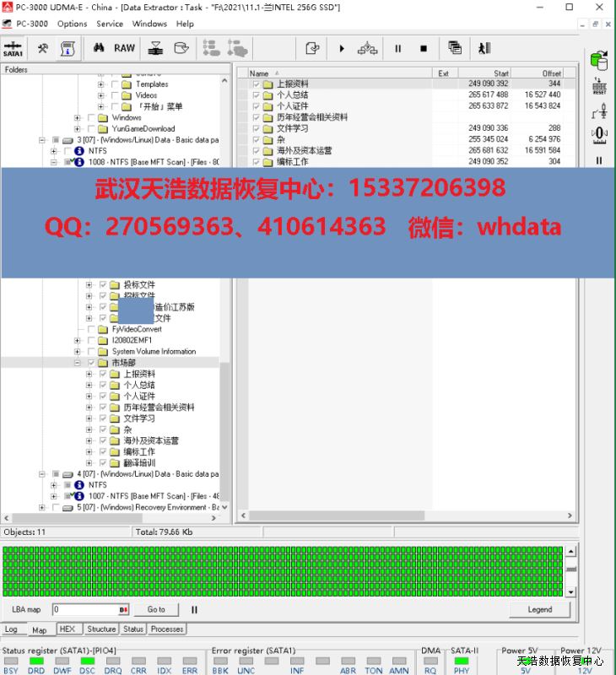Click the LBA map input field
This screenshot has height=675, width=616.
[x=84, y=609]
